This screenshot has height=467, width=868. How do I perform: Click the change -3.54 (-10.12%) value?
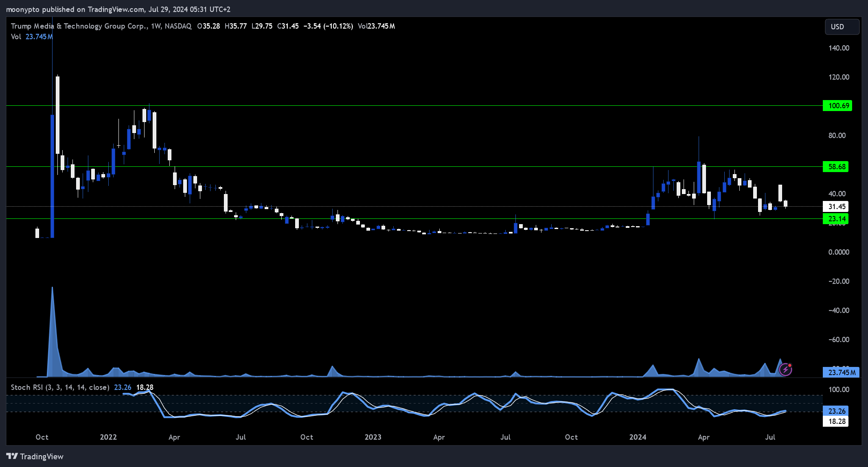point(328,26)
